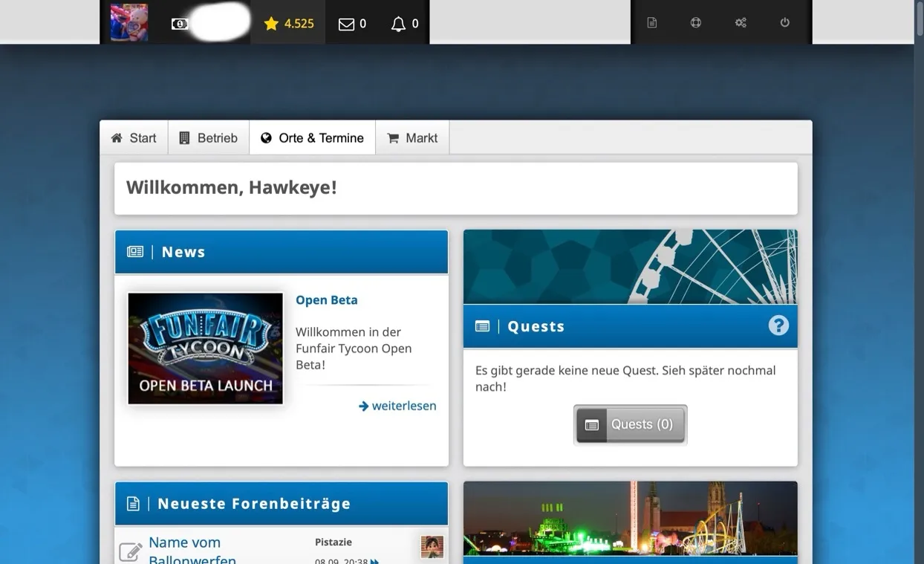Open the Betrieb tab
924x564 pixels.
(209, 138)
